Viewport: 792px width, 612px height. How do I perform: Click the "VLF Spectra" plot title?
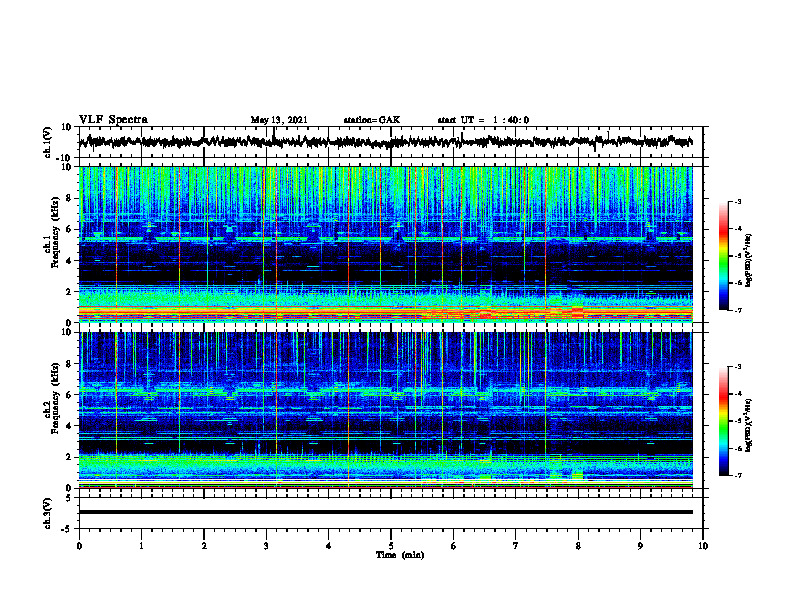(113, 119)
